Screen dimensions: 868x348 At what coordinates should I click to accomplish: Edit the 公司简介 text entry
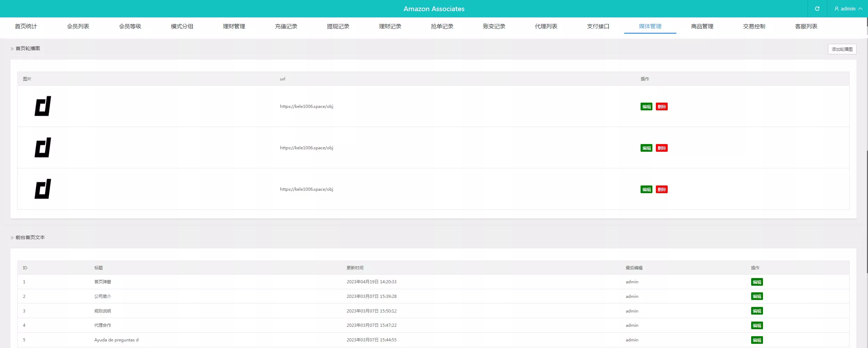tap(757, 296)
